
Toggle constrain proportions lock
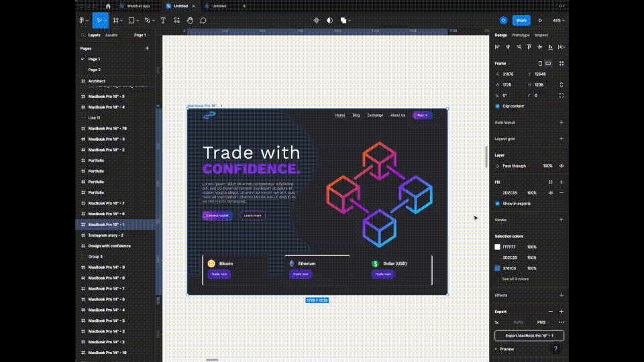(561, 85)
